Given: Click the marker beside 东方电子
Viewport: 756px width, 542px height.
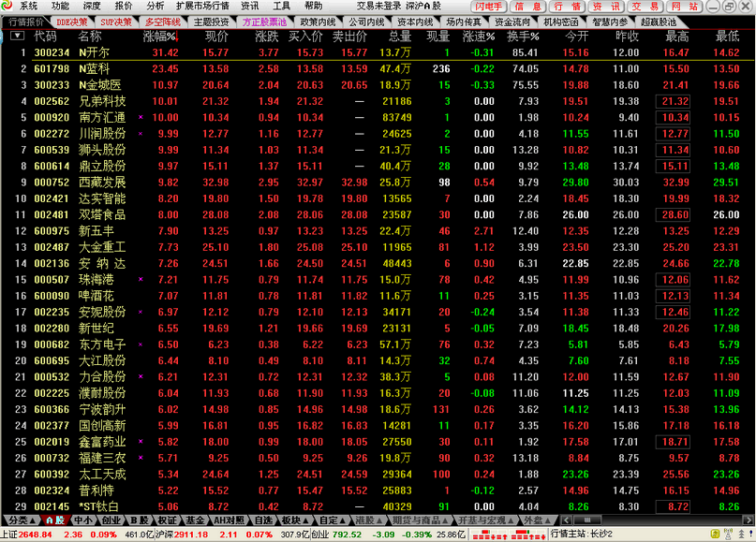Looking at the screenshot, I should click(x=141, y=344).
